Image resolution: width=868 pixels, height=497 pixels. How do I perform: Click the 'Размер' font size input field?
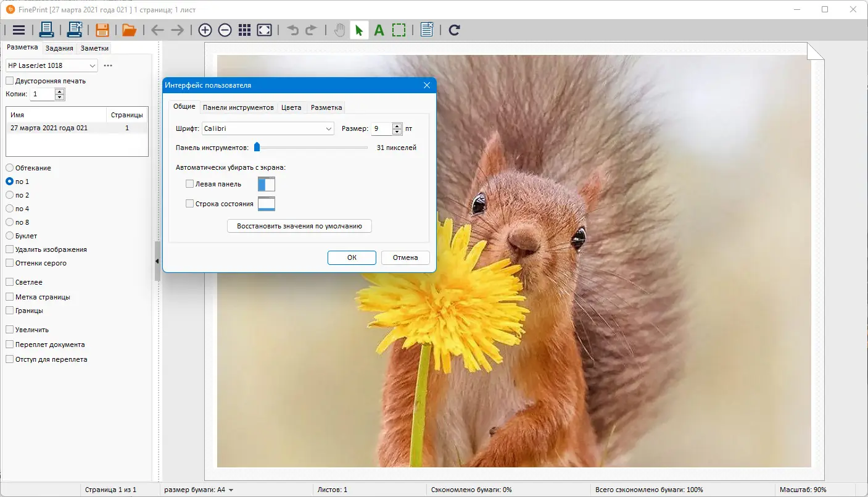point(381,129)
